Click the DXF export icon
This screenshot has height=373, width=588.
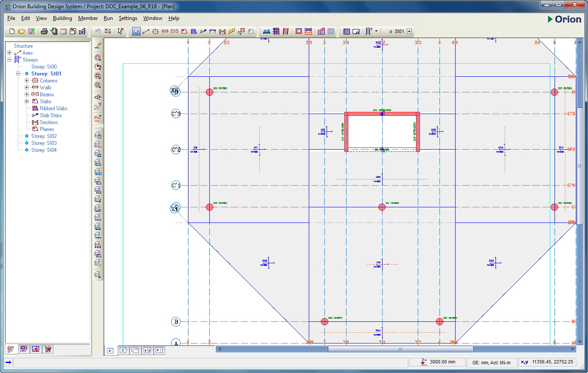(82, 31)
